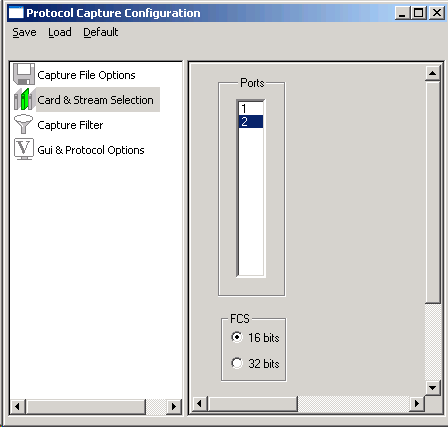
Task: Click the funnel Capture Filter icon
Action: point(23,124)
